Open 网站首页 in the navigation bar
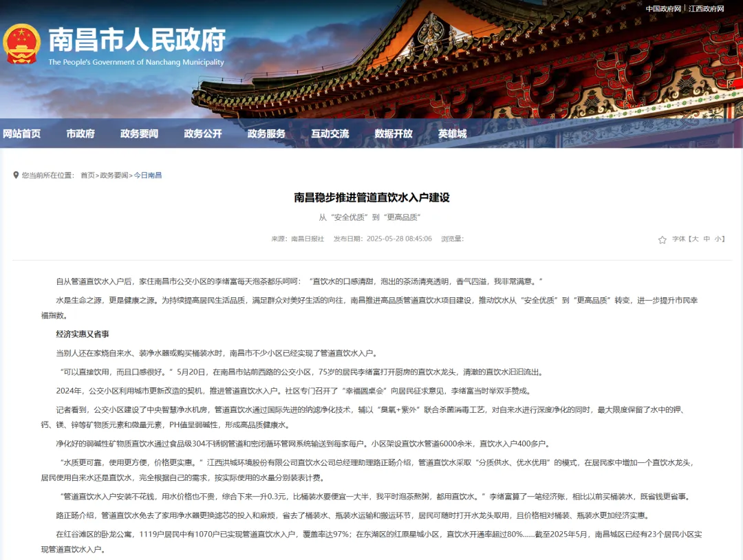Image resolution: width=743 pixels, height=560 pixels. coord(21,133)
